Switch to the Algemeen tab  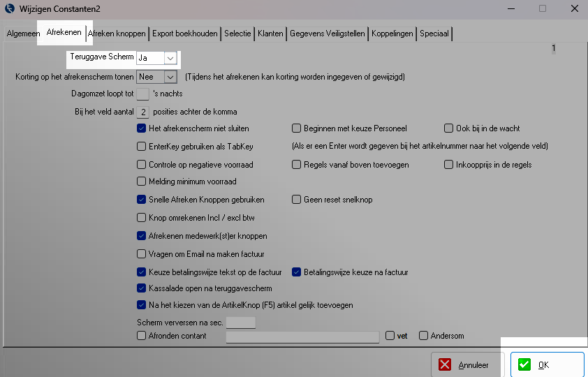tap(23, 33)
